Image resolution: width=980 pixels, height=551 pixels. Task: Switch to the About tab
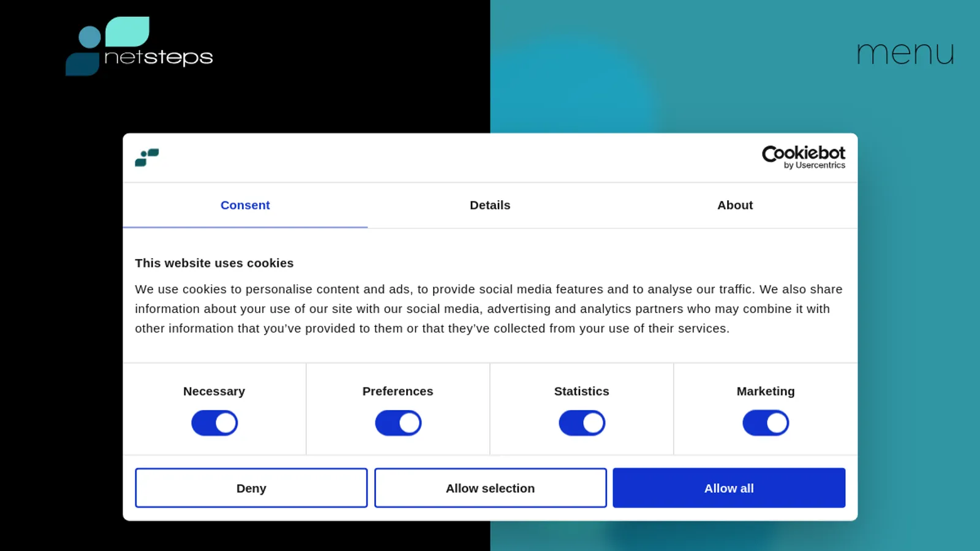click(x=735, y=205)
